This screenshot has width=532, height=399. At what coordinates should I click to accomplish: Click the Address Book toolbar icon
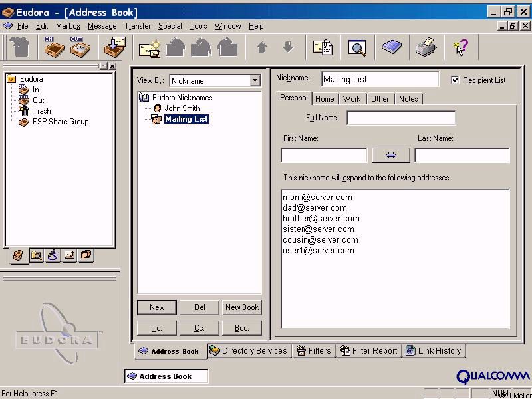click(392, 47)
